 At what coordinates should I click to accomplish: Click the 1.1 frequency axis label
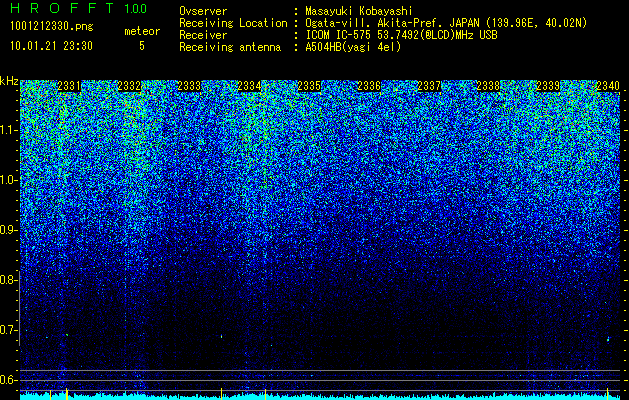7,130
